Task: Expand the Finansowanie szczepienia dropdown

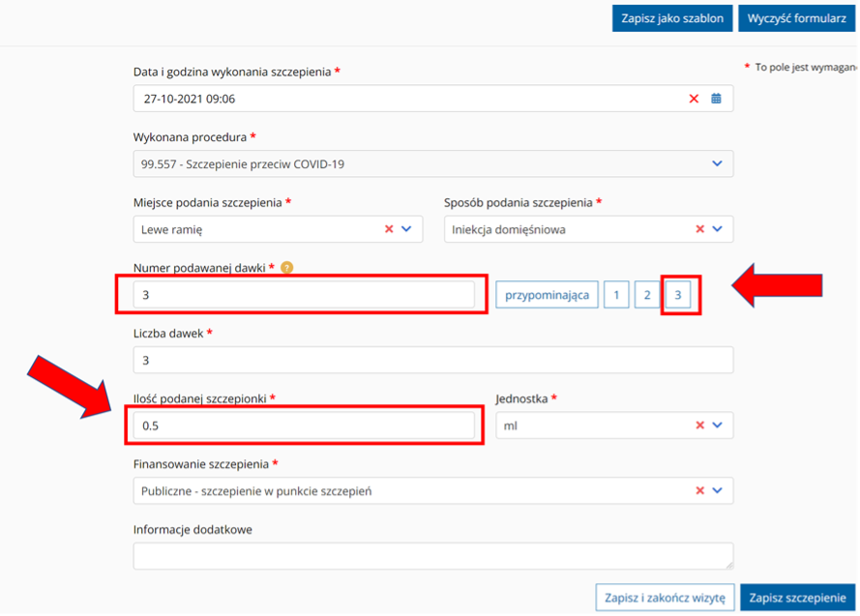Action: 717,490
